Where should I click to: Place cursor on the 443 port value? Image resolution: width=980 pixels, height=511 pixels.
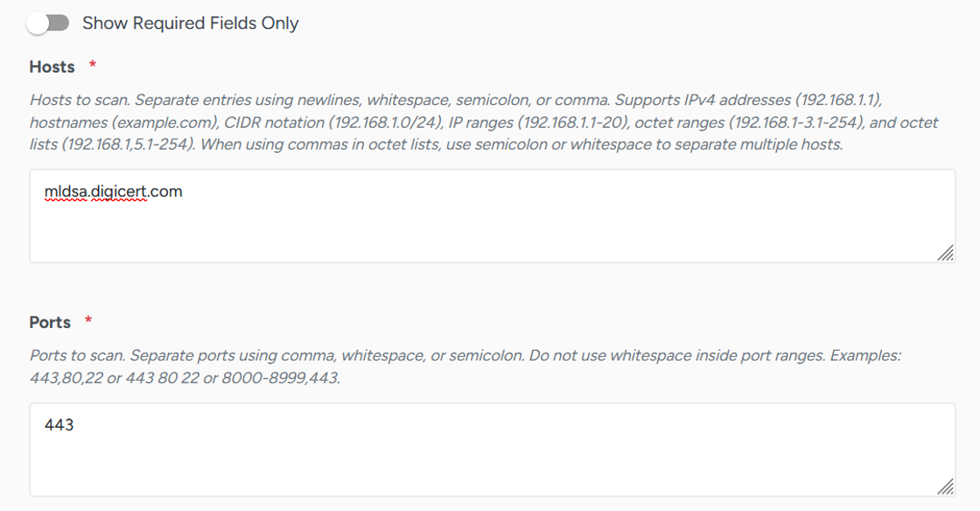59,424
